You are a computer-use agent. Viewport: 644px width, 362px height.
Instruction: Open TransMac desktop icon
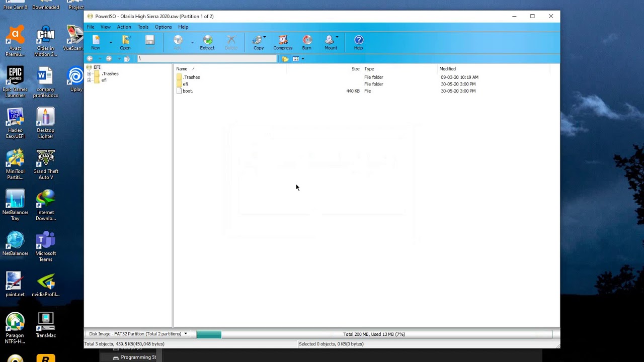46,326
